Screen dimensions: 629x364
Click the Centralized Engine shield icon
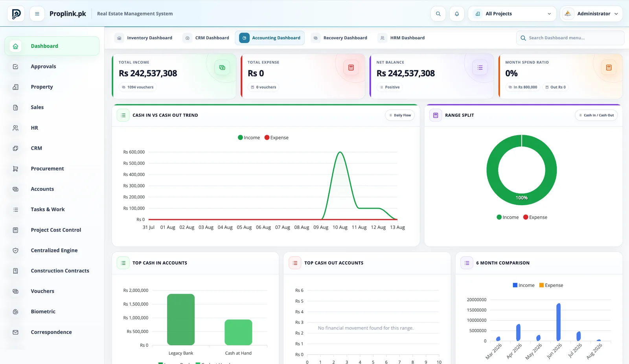(16, 251)
